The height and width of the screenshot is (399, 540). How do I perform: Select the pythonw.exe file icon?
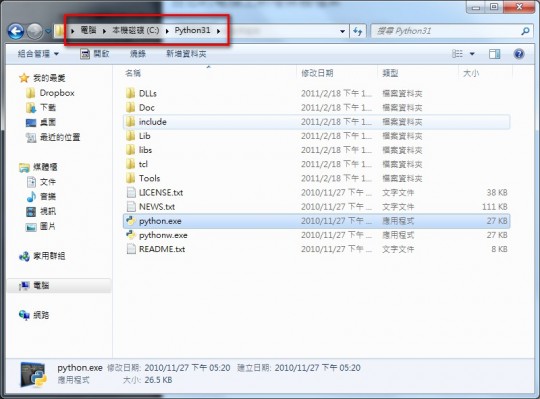131,235
